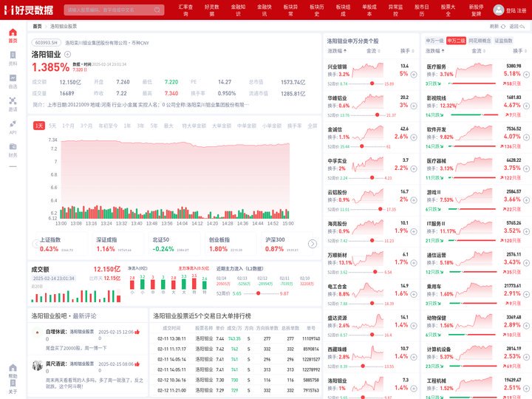Click plus icon on 金诚信 row
532x399 pixels.
tap(414, 137)
